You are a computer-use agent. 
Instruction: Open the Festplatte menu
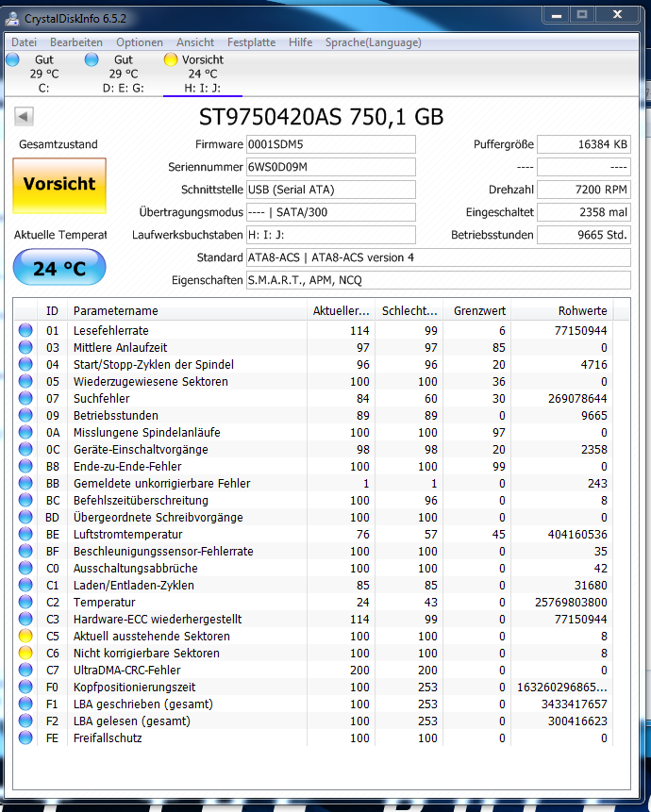(251, 42)
